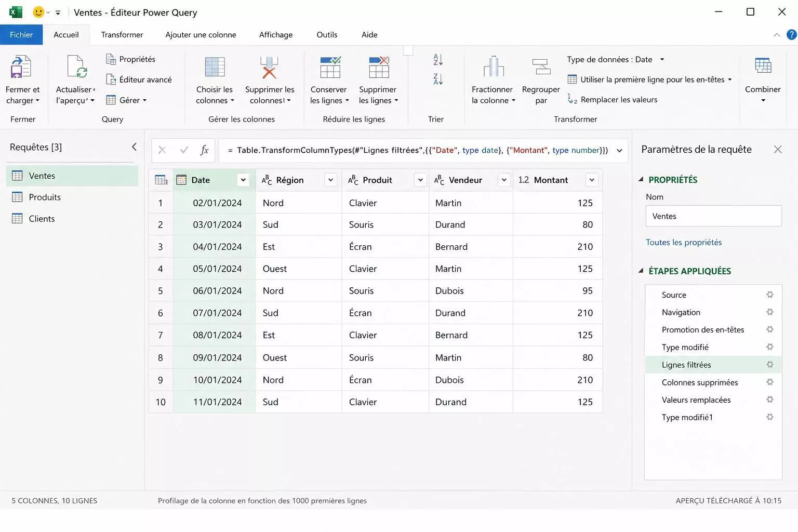The image size is (798, 532).
Task: Switch to Accueil tab
Action: click(x=66, y=35)
